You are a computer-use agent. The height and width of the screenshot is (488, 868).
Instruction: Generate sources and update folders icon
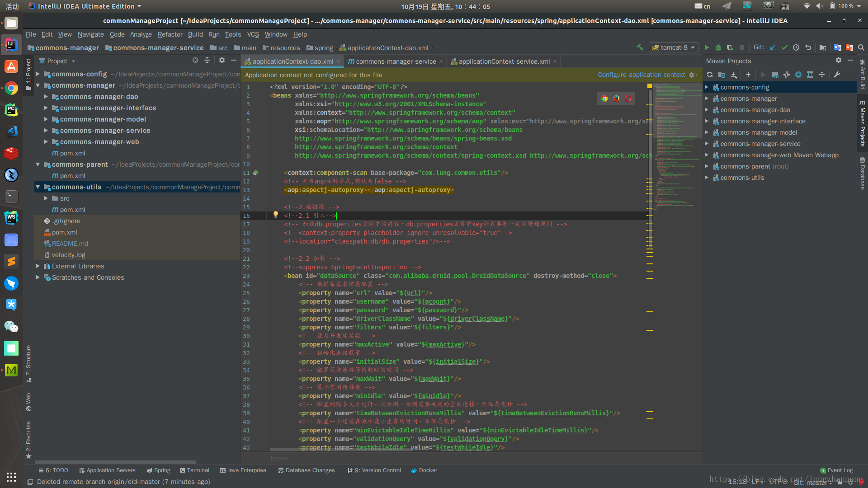point(722,75)
